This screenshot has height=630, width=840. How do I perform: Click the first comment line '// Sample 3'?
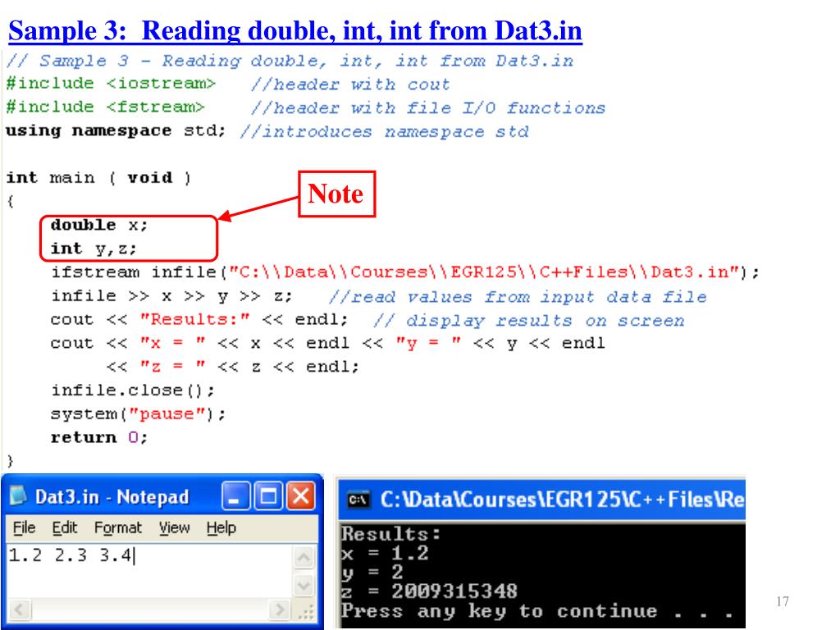click(290, 61)
